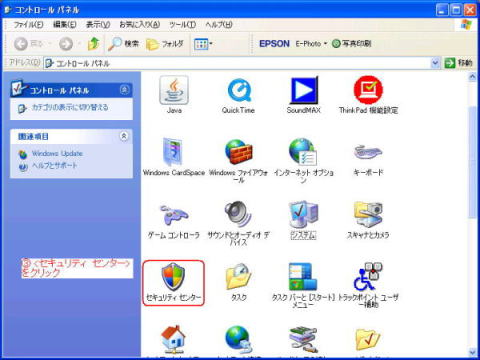Open Windows Firewall icon
The height and width of the screenshot is (360, 480).
[x=239, y=152]
